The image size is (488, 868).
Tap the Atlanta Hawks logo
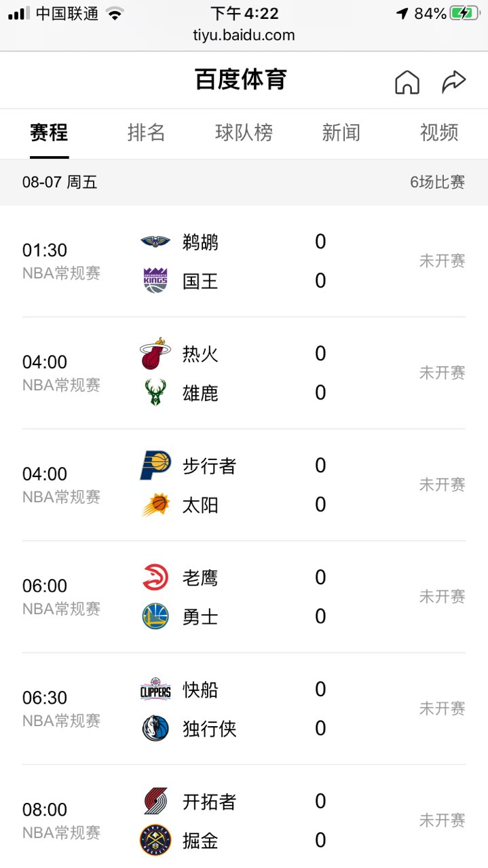(x=155, y=578)
